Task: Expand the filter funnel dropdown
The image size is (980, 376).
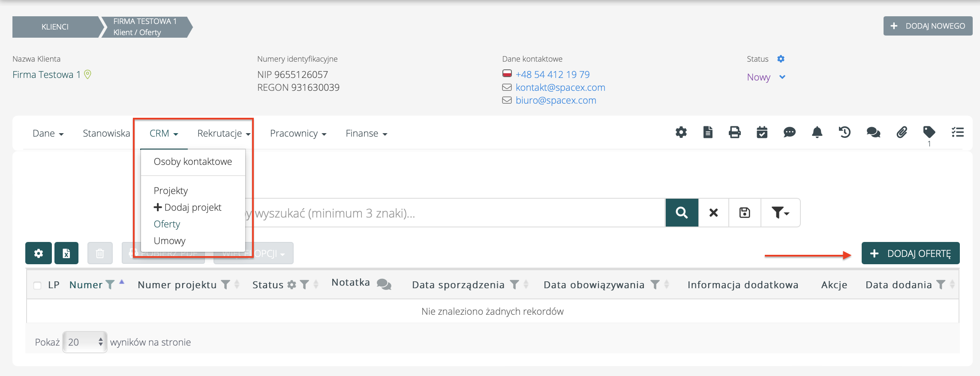Action: click(x=780, y=213)
